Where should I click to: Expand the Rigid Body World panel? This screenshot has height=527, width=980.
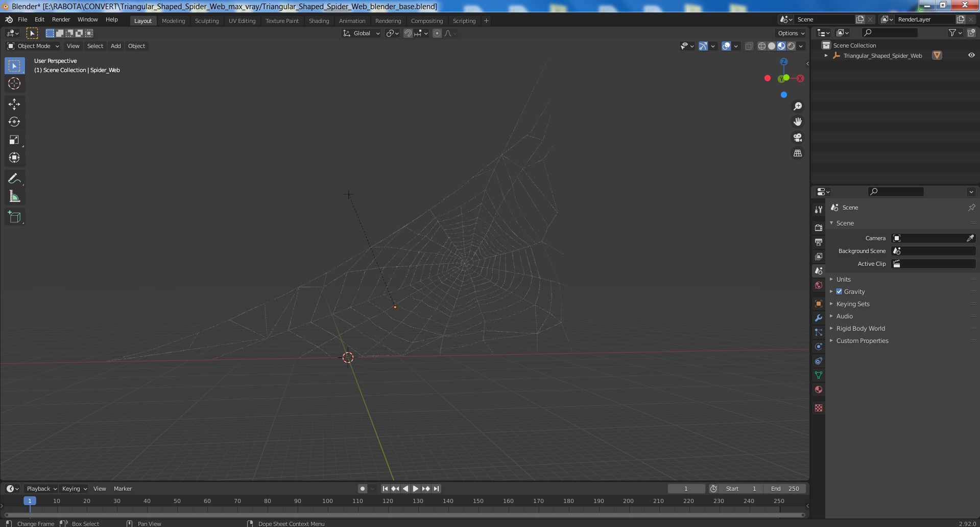pyautogui.click(x=860, y=328)
